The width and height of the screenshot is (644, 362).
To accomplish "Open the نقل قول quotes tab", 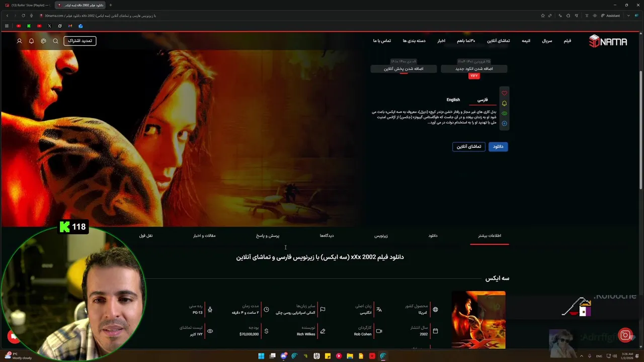I will tap(146, 235).
